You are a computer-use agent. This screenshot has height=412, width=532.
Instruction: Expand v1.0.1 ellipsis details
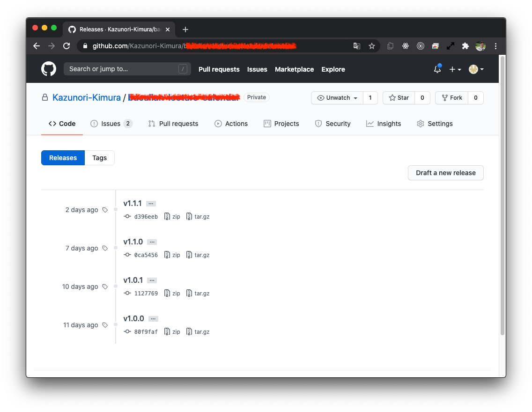[152, 280]
